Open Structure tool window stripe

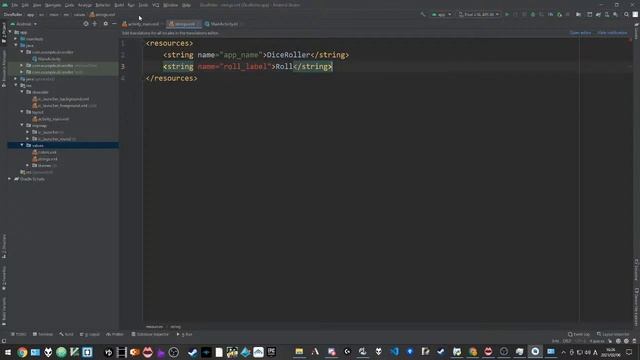[x=4, y=246]
